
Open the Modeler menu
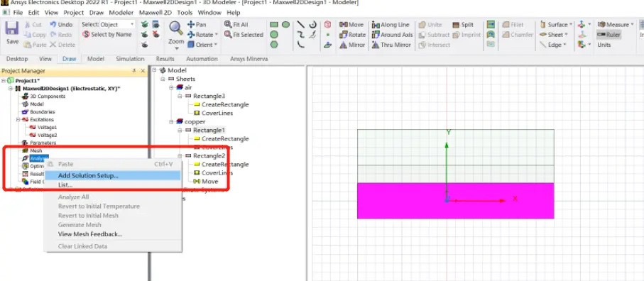pyautogui.click(x=121, y=13)
